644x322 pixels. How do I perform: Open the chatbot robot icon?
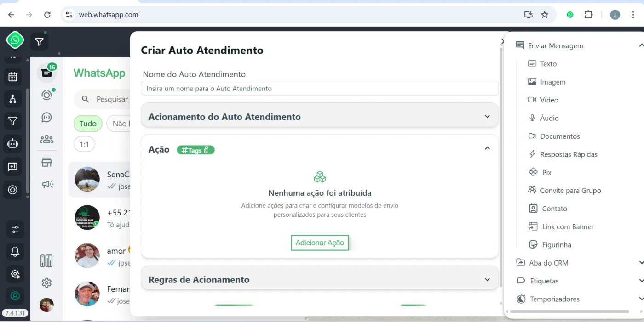[x=13, y=144]
